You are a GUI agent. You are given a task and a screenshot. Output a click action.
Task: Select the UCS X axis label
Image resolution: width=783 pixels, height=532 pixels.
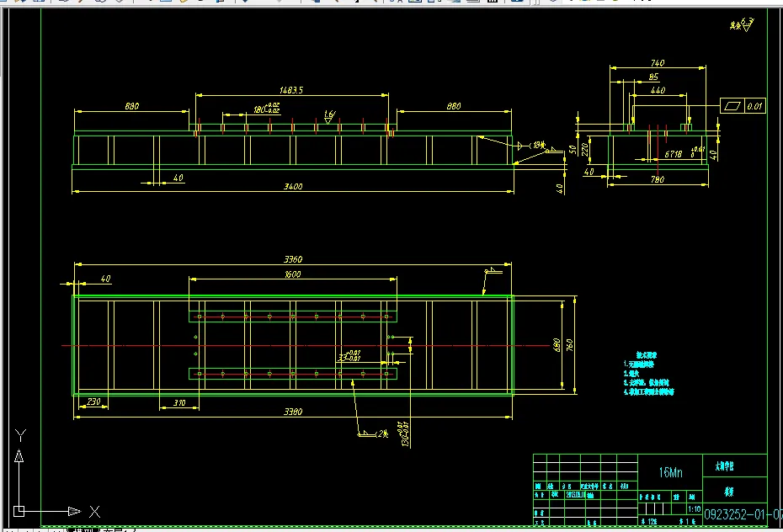pyautogui.click(x=95, y=512)
